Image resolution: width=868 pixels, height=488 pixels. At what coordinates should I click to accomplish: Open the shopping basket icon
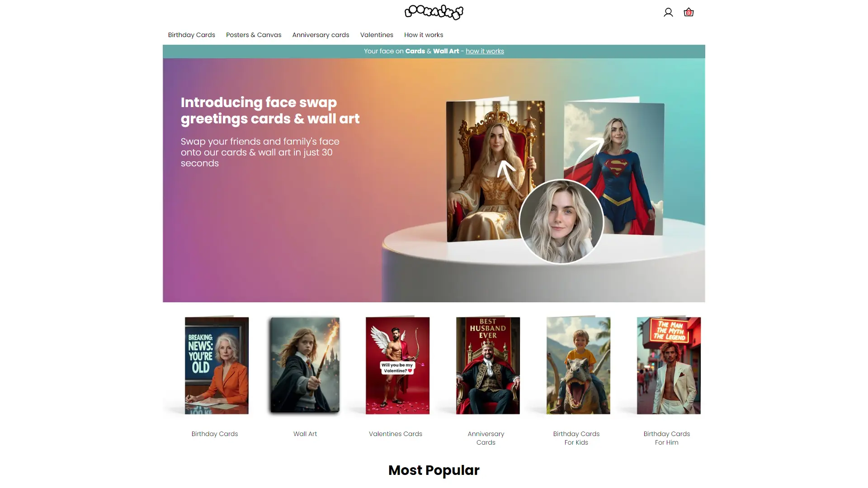pos(689,12)
